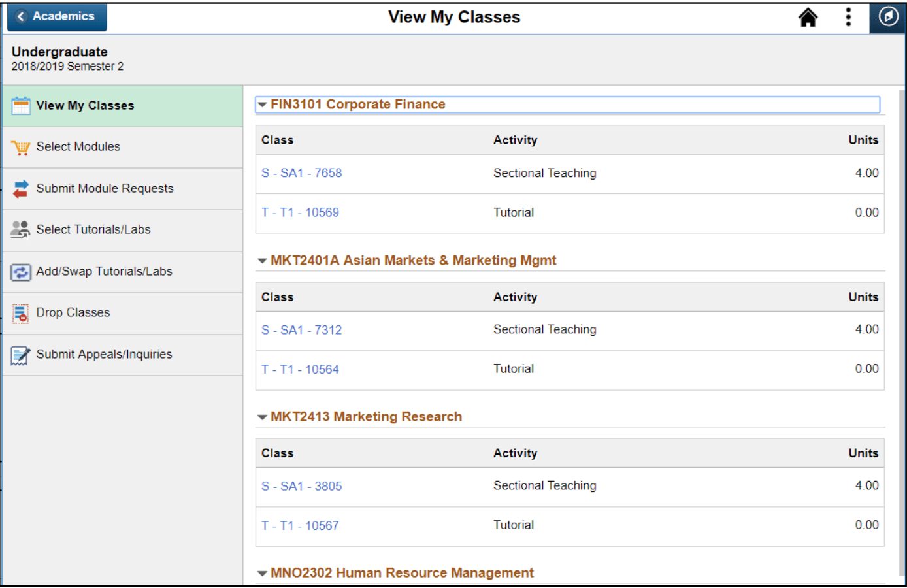View Marketing Research class S - SA1 - 3805
The image size is (907, 588).
coord(302,486)
